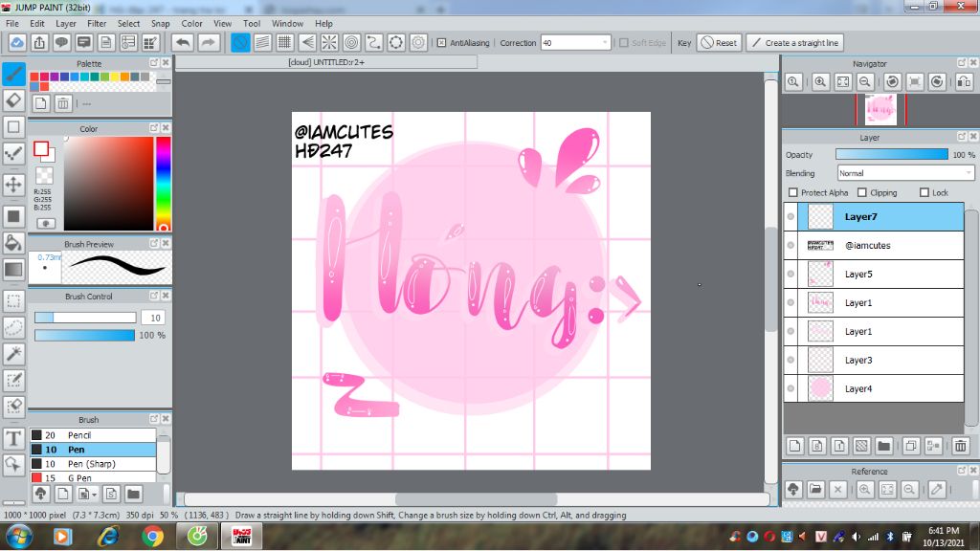
Task: Enable radial snap icon
Action: (329, 42)
